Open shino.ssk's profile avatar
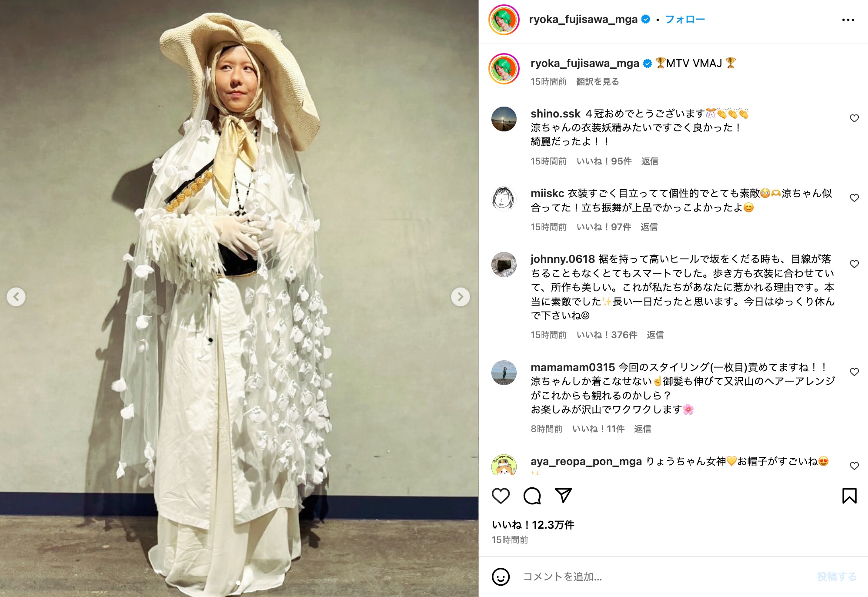 coord(504,119)
